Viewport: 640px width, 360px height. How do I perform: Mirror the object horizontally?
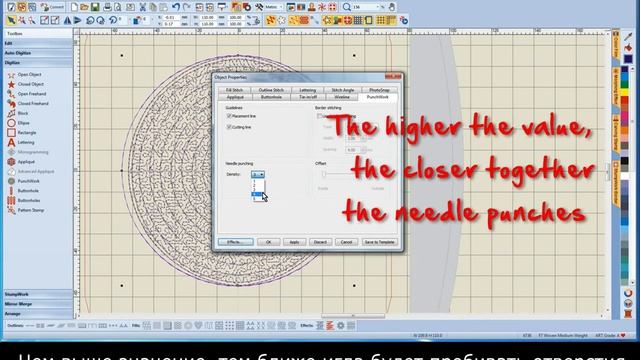pos(67,20)
